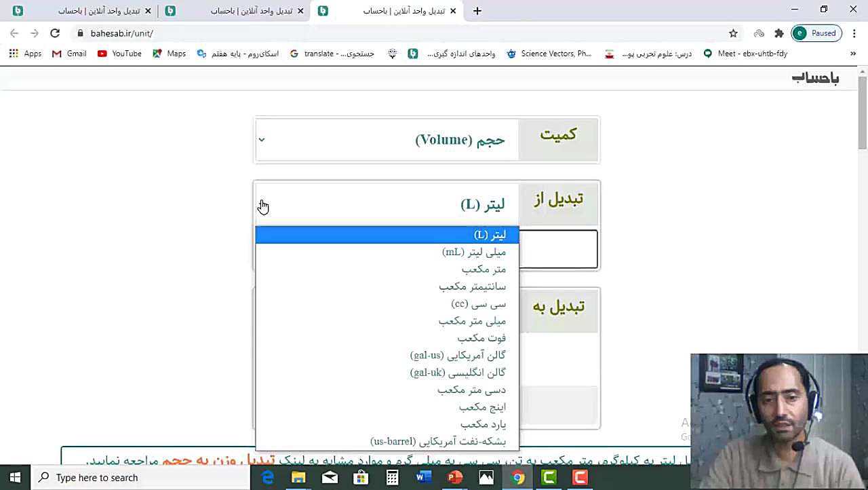Select the highlighted ليتر (L) option
The width and height of the screenshot is (868, 490).
(x=387, y=235)
